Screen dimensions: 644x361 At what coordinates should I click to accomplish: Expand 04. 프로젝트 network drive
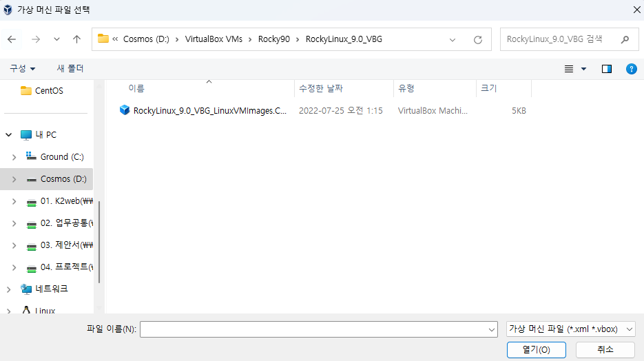pyautogui.click(x=14, y=268)
